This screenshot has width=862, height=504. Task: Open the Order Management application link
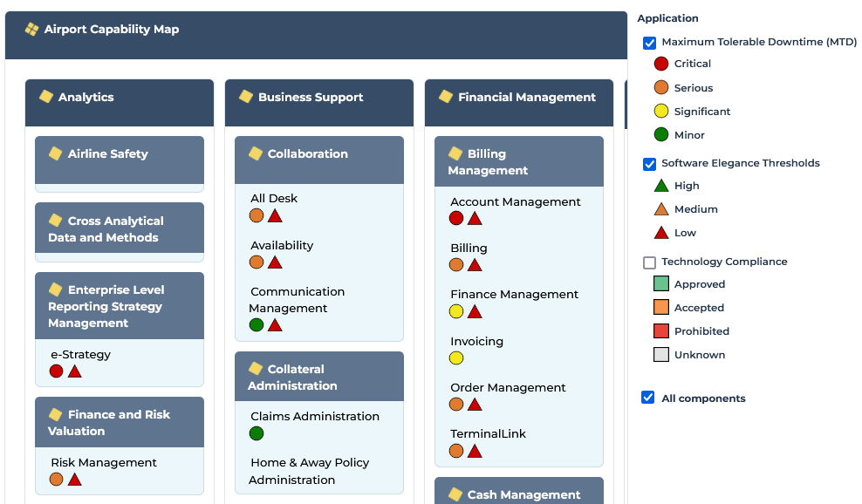tap(508, 387)
